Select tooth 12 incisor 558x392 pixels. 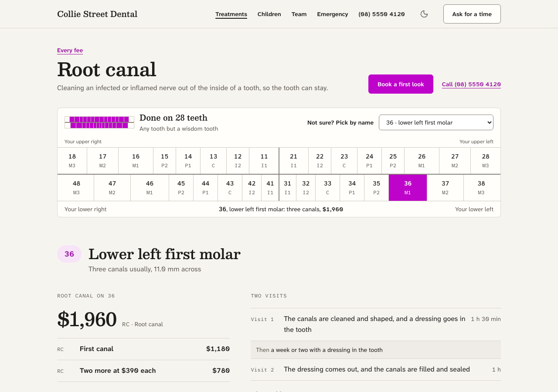238,161
